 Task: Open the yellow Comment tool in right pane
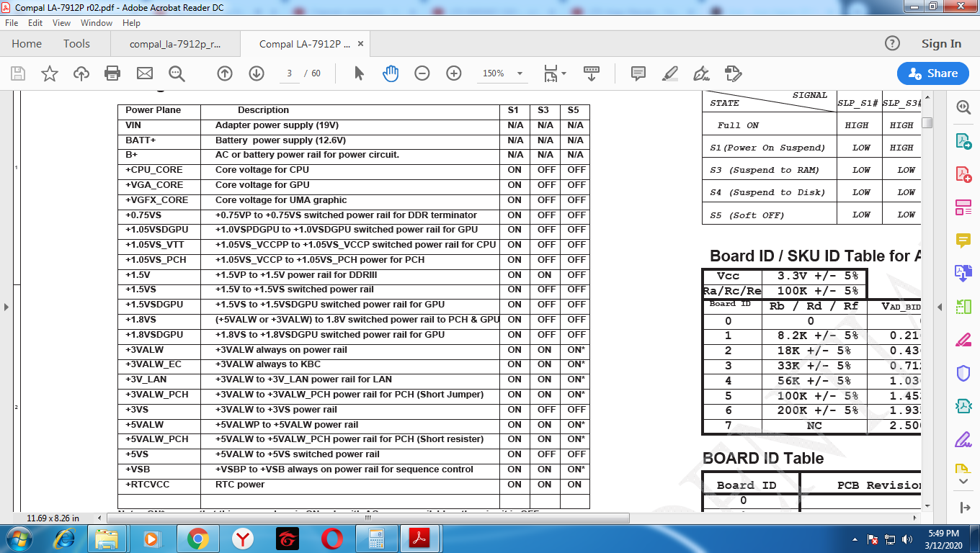point(963,240)
